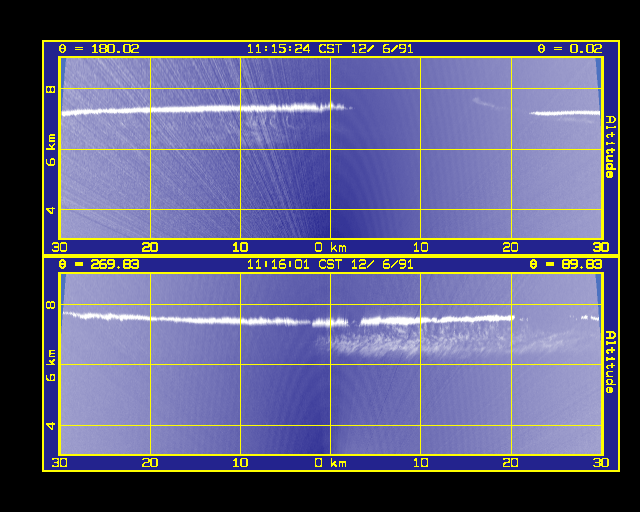The width and height of the screenshot is (640, 512).
Task: Click the θ = 89.83 angle label
Action: 566,264
